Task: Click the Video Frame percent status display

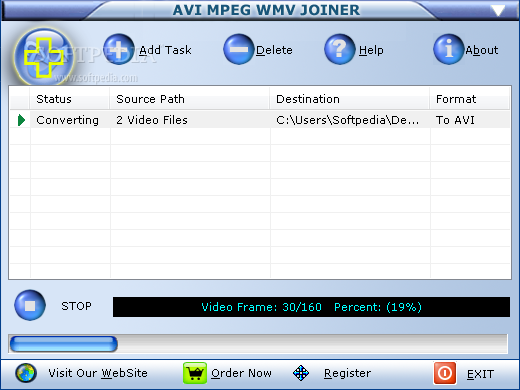Action: (311, 307)
